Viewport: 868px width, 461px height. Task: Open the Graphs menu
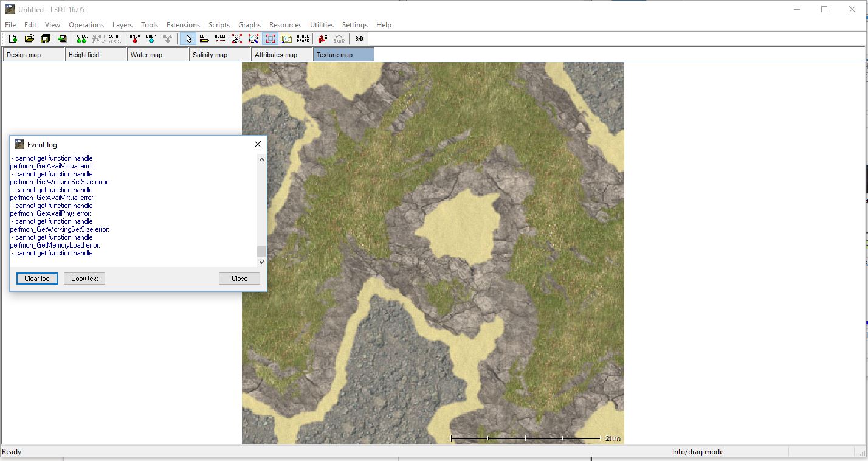(x=249, y=25)
